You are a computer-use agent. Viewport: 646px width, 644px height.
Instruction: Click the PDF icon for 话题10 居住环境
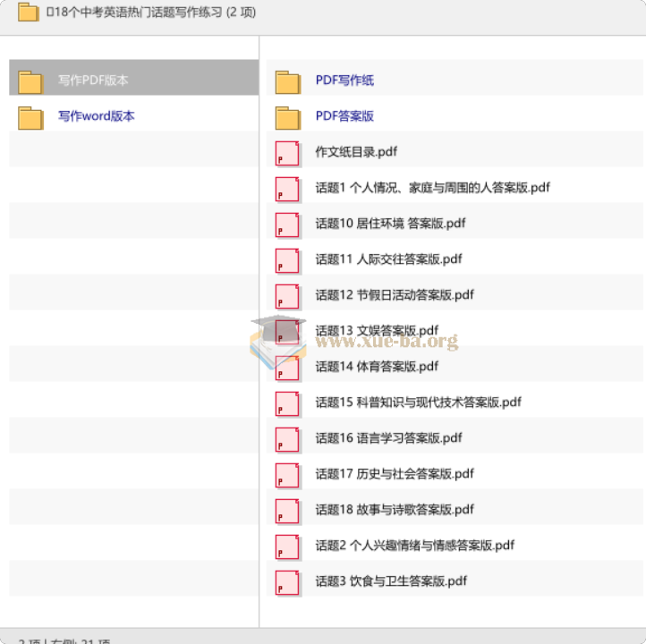coord(287,225)
